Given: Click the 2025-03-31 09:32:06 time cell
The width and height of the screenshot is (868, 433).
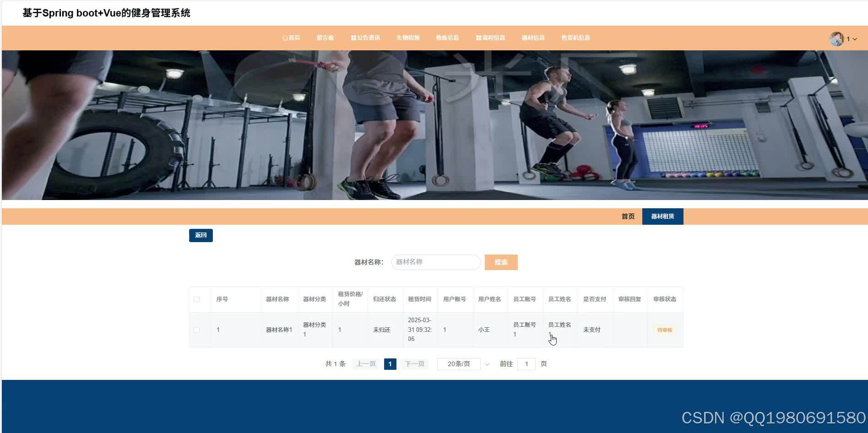Looking at the screenshot, I should (x=420, y=330).
